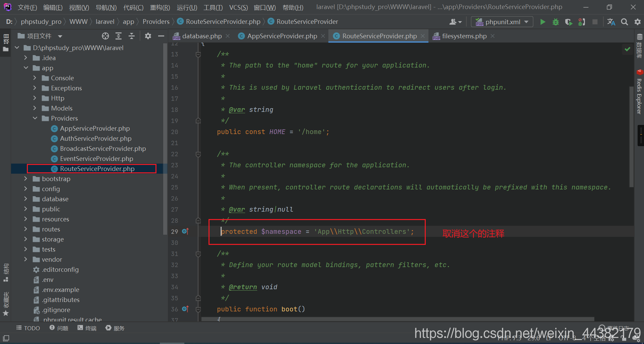Open the Redis Explorer side panel
This screenshot has width=644, height=344.
pos(639,92)
